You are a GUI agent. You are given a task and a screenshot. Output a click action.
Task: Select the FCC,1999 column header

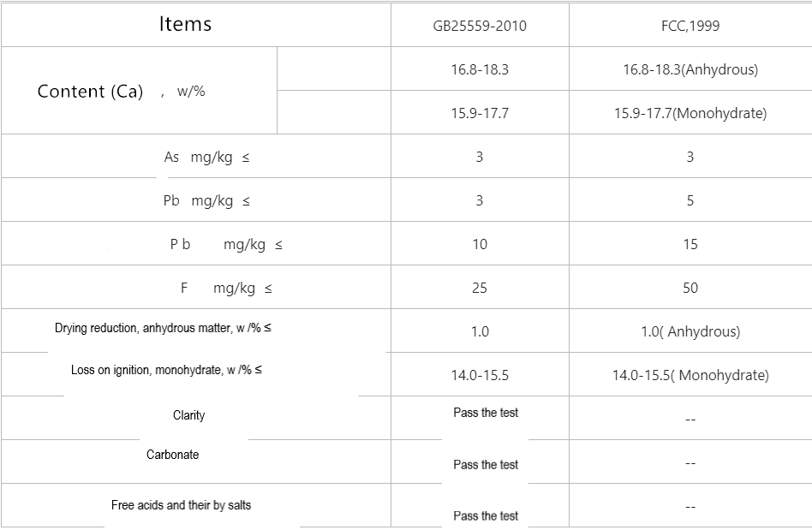(x=690, y=26)
